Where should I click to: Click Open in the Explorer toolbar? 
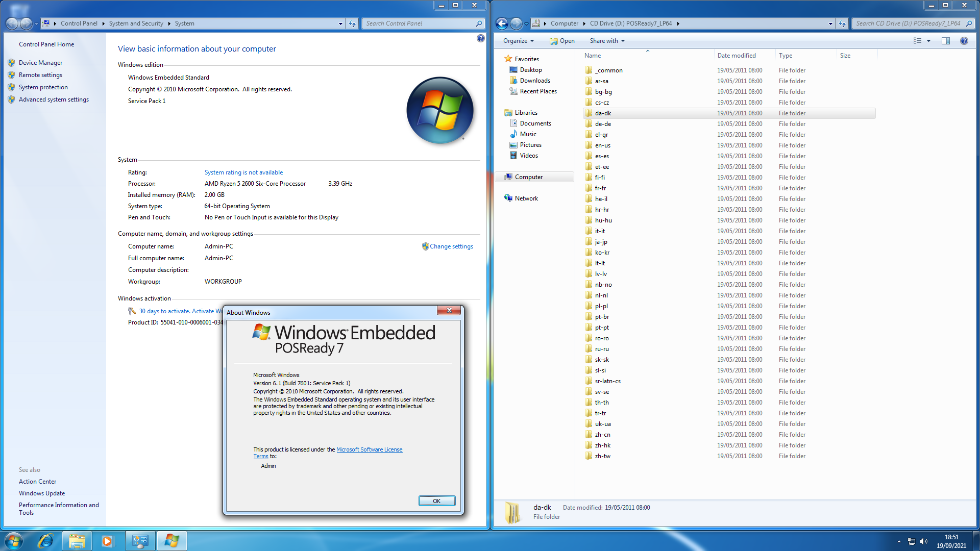coord(562,41)
